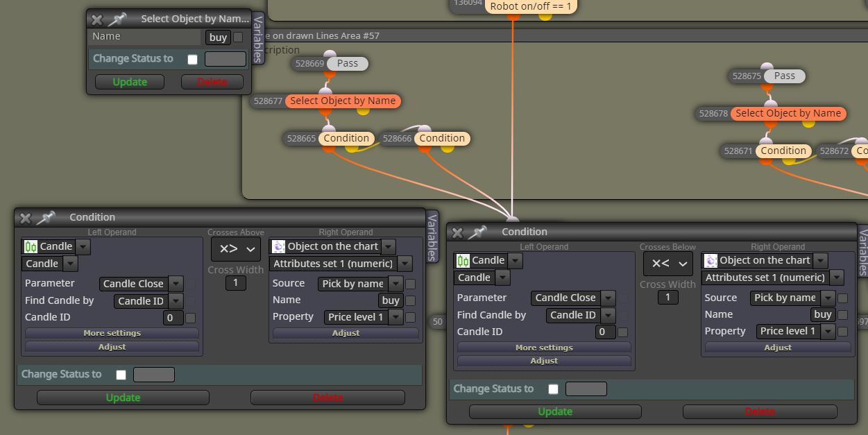Image resolution: width=868 pixels, height=435 pixels.
Task: Enable Change Status in Select Object panel
Action: [x=192, y=59]
